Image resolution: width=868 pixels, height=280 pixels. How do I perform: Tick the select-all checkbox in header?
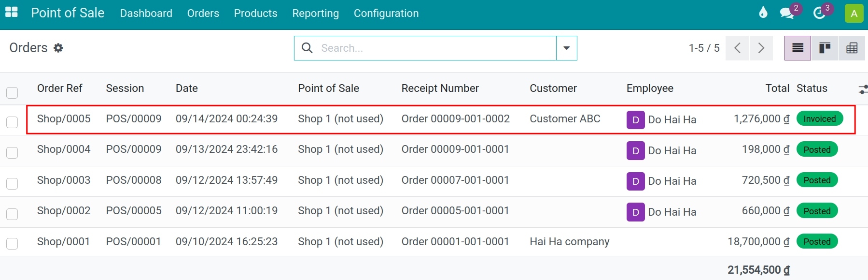coord(12,92)
